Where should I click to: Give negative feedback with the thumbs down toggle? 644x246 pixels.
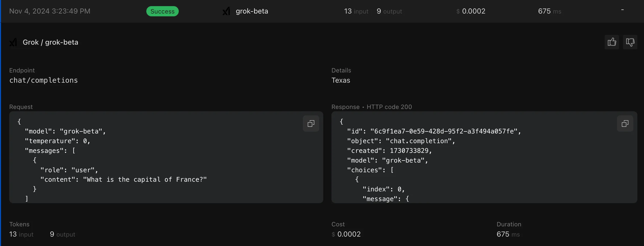(630, 42)
